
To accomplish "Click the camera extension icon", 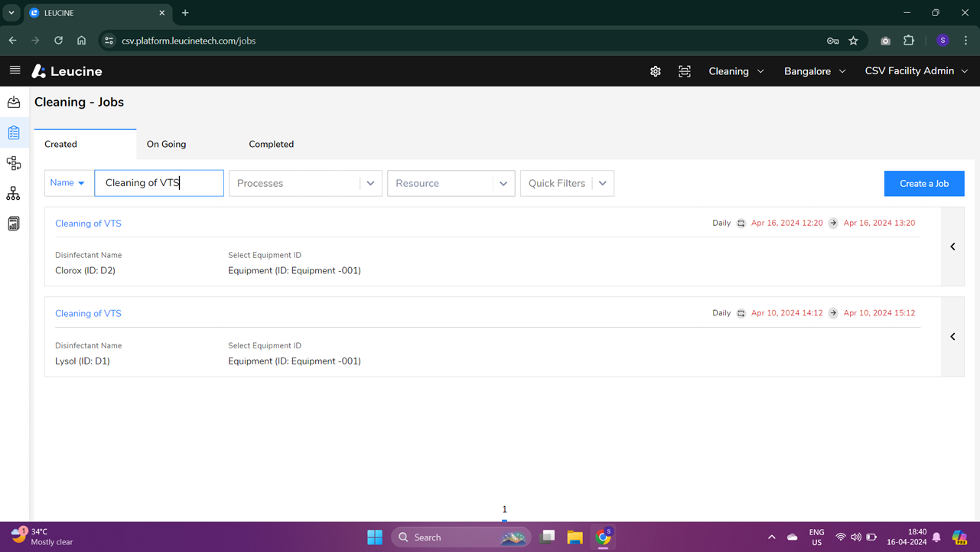I will click(x=885, y=41).
